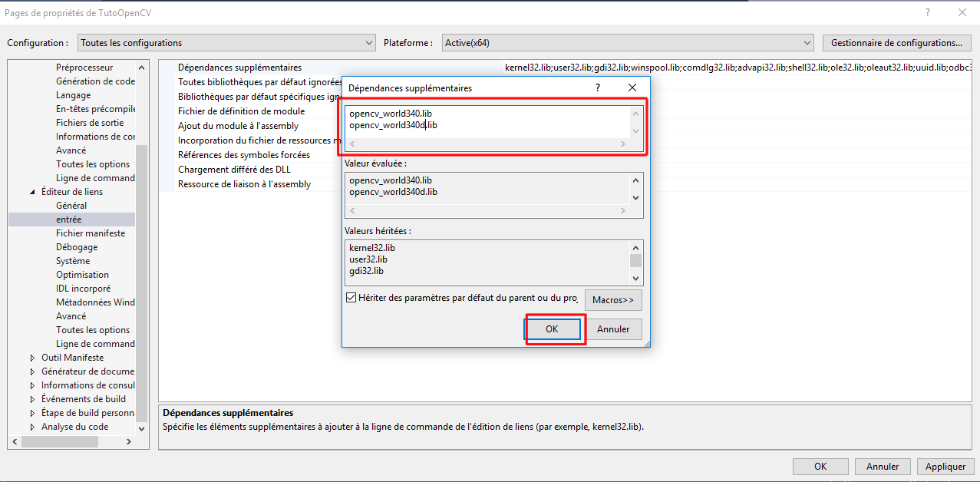980x482 pixels.
Task: Select the 'Débogage' tree item
Action: [77, 247]
